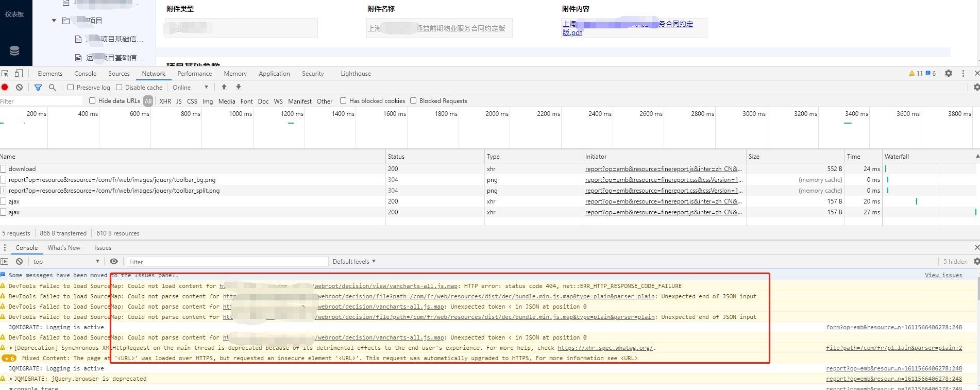The width and height of the screenshot is (980, 390).
Task: Filter requests by JS type
Action: (179, 101)
